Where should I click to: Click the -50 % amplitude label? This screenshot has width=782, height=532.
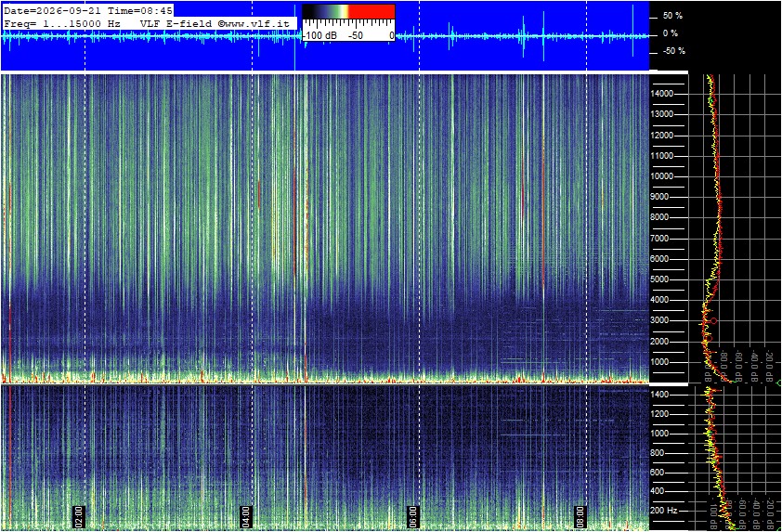673,51
